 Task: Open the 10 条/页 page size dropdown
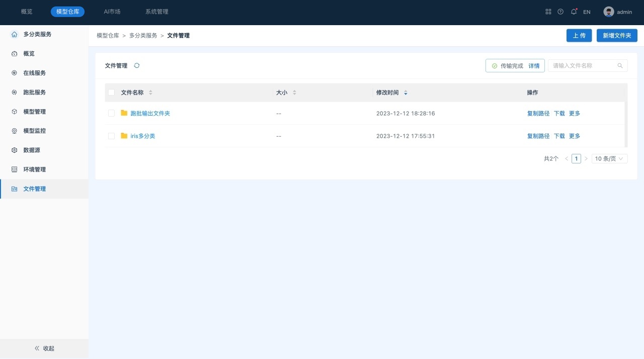coord(609,158)
